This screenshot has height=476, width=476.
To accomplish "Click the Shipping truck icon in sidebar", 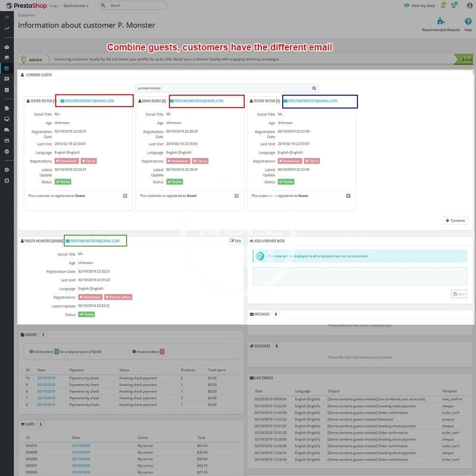I will tap(7, 129).
